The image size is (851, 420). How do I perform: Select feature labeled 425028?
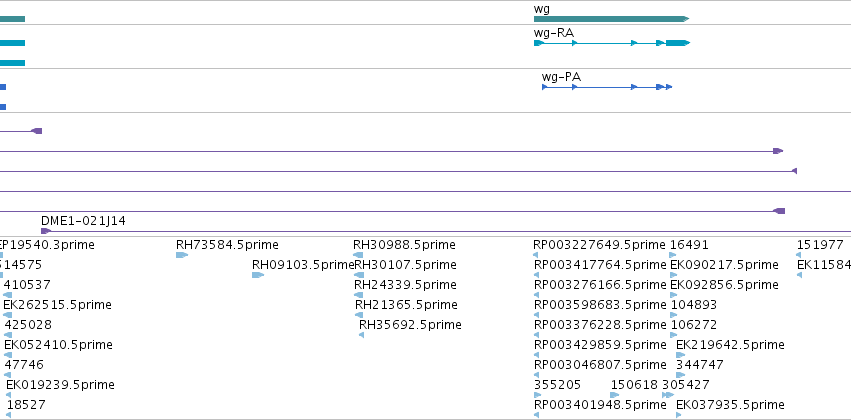(28, 325)
